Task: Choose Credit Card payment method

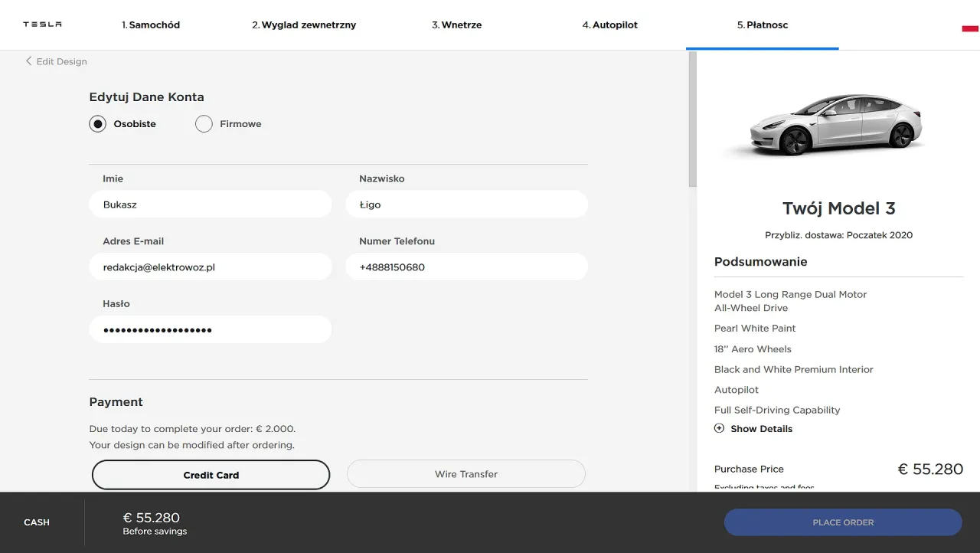Action: pyautogui.click(x=211, y=475)
